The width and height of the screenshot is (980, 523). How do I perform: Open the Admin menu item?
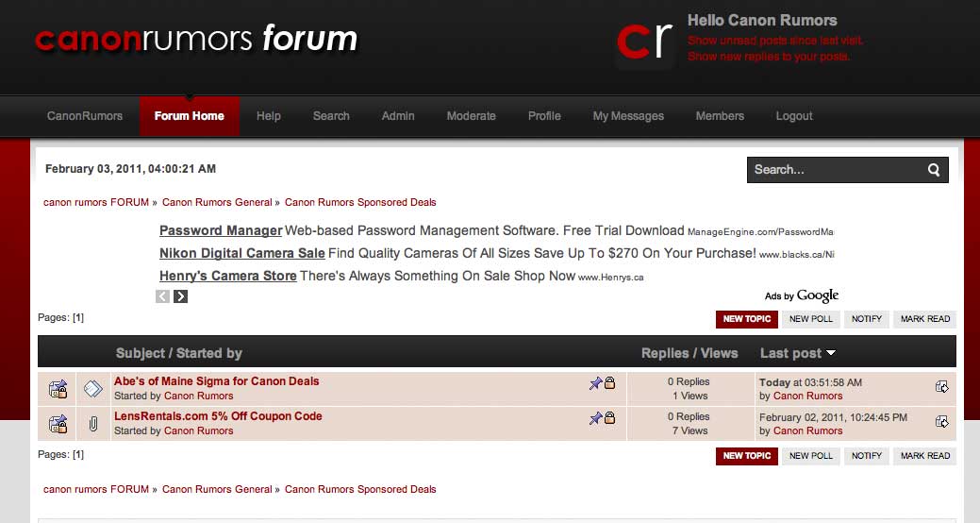[x=398, y=116]
